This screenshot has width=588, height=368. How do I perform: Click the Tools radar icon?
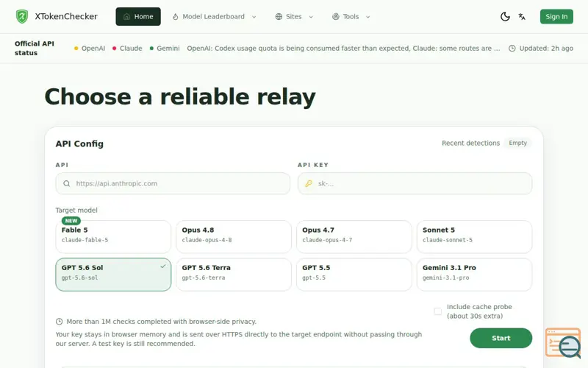click(336, 16)
